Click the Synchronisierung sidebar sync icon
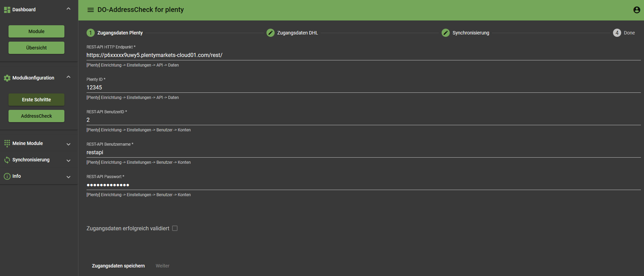Image resolution: width=644 pixels, height=276 pixels. coord(7,160)
